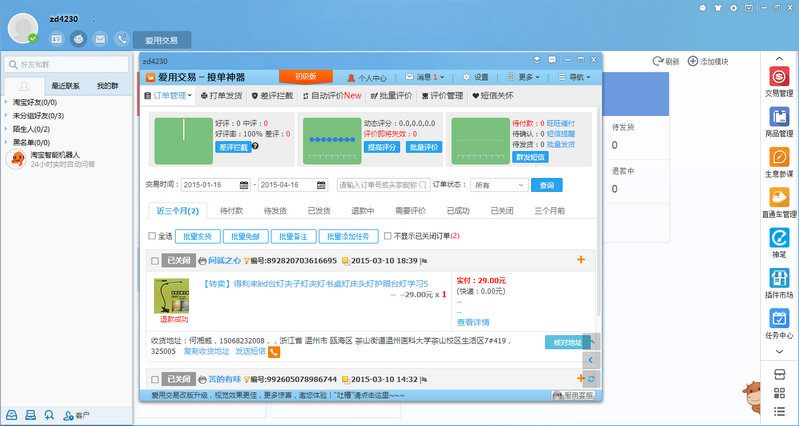Image resolution: width=799 pixels, height=426 pixels.
Task: Expand 未分组好友(0/3) group
Action: tap(6, 116)
